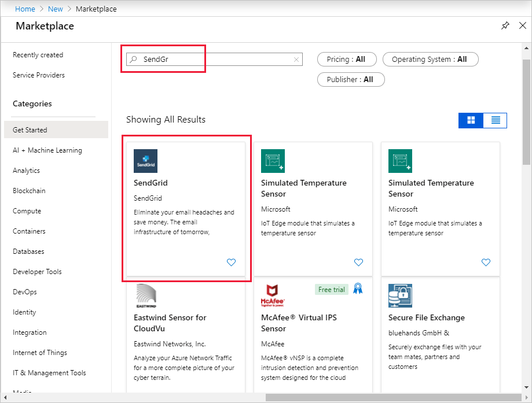Switch to tile grid view
This screenshot has width=532, height=403.
click(x=471, y=120)
